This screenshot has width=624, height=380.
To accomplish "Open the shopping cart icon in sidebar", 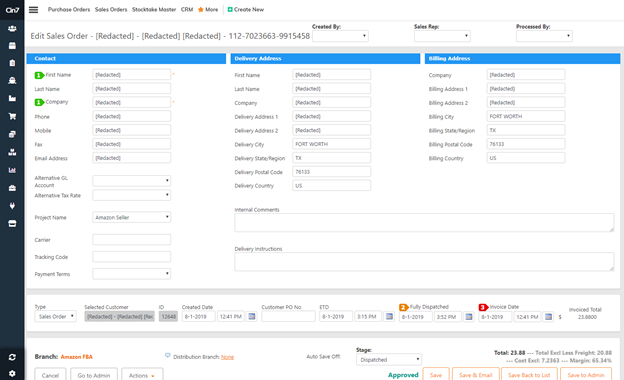I will pos(12,116).
